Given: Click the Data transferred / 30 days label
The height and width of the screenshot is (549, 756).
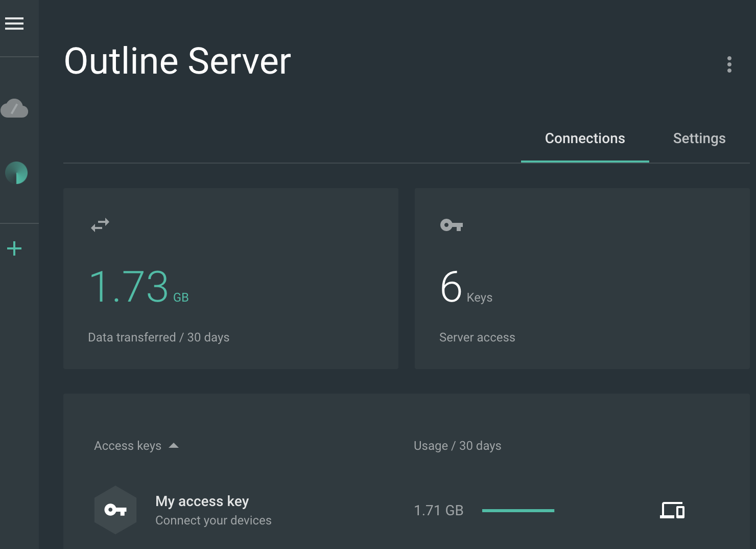Looking at the screenshot, I should [x=158, y=337].
